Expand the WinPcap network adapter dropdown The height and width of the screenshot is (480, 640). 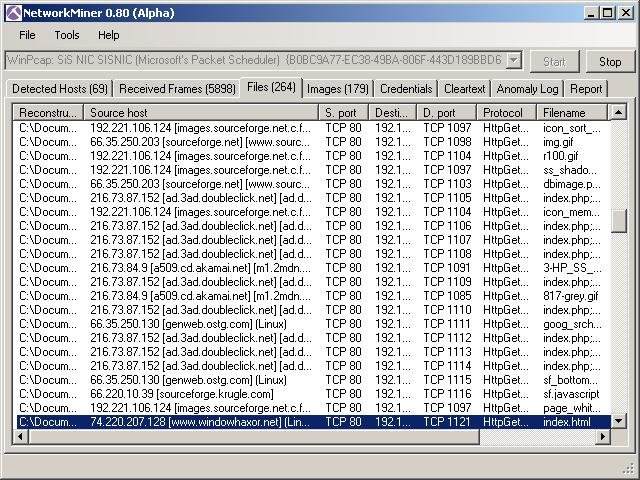[513, 61]
